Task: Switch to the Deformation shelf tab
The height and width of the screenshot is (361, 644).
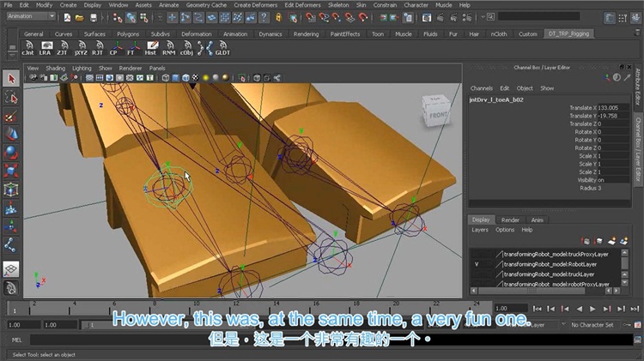Action: [196, 34]
